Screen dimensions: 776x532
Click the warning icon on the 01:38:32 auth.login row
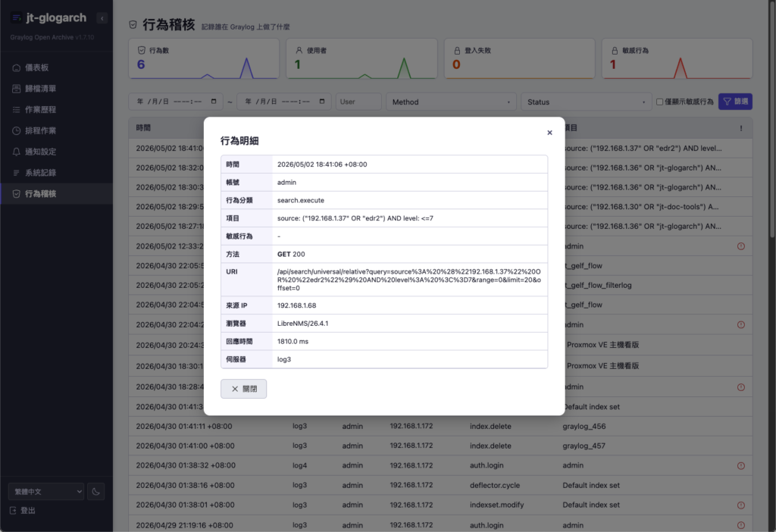(741, 465)
